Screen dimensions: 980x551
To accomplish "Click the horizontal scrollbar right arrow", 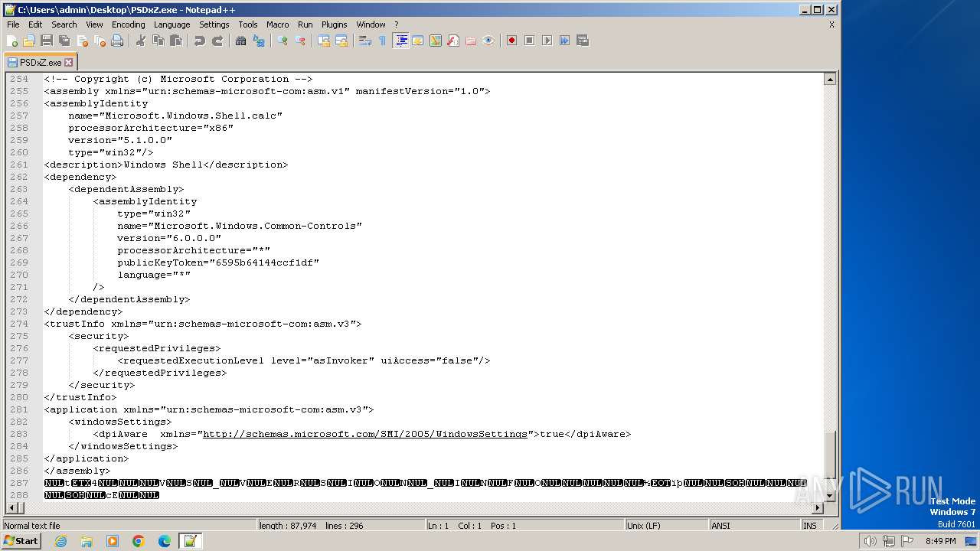I will (x=817, y=507).
